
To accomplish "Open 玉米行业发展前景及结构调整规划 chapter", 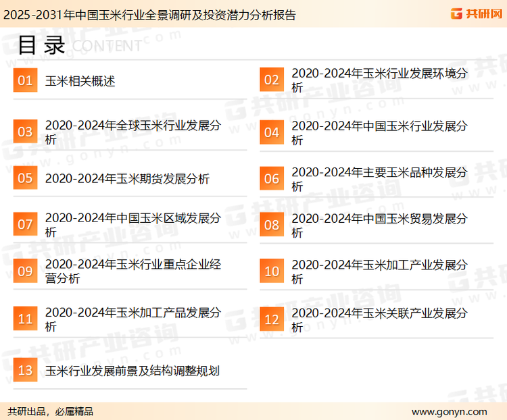I will [x=132, y=371].
